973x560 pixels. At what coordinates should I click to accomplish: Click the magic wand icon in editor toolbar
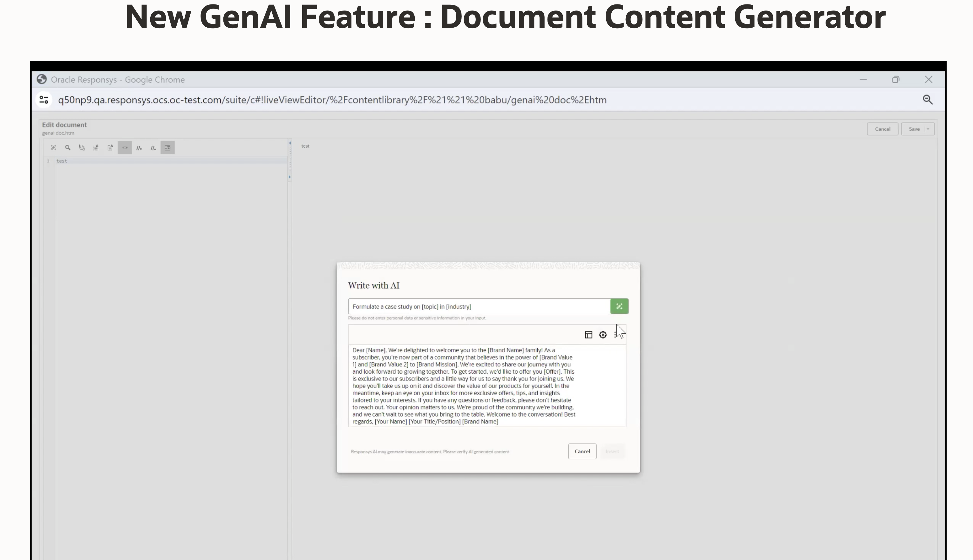pyautogui.click(x=53, y=148)
